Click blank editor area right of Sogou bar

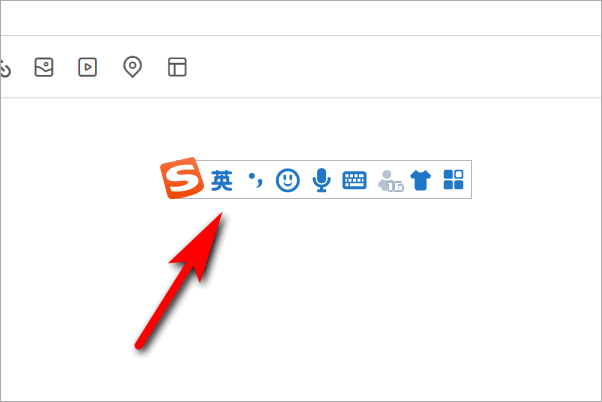click(x=536, y=180)
